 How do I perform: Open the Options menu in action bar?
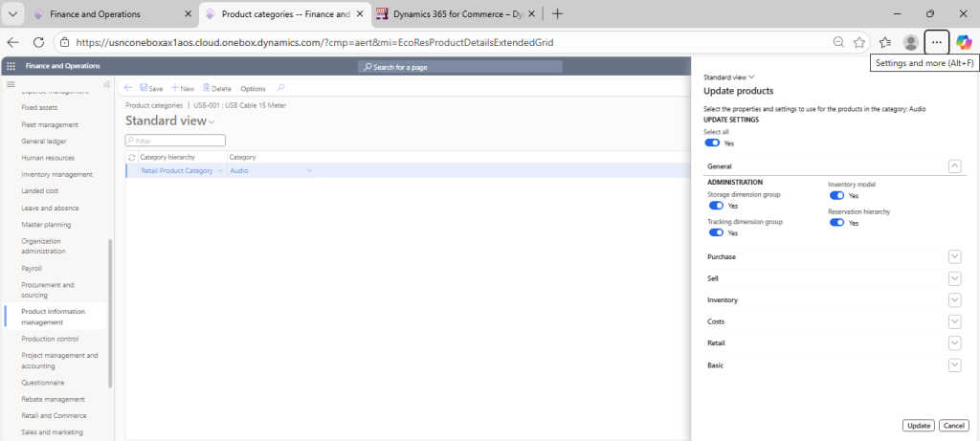[x=253, y=88]
